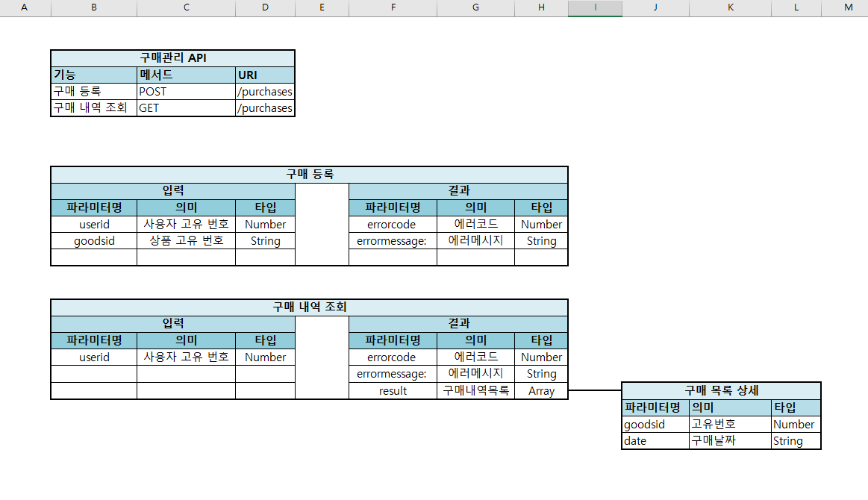This screenshot has width=868, height=500.
Task: Select the '메서드' header cell
Action: pyautogui.click(x=186, y=75)
